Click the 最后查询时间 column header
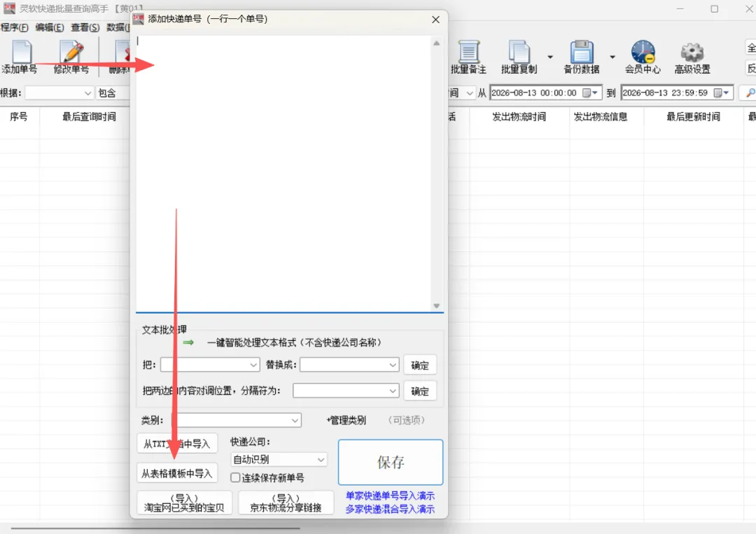756x534 pixels. click(x=89, y=117)
